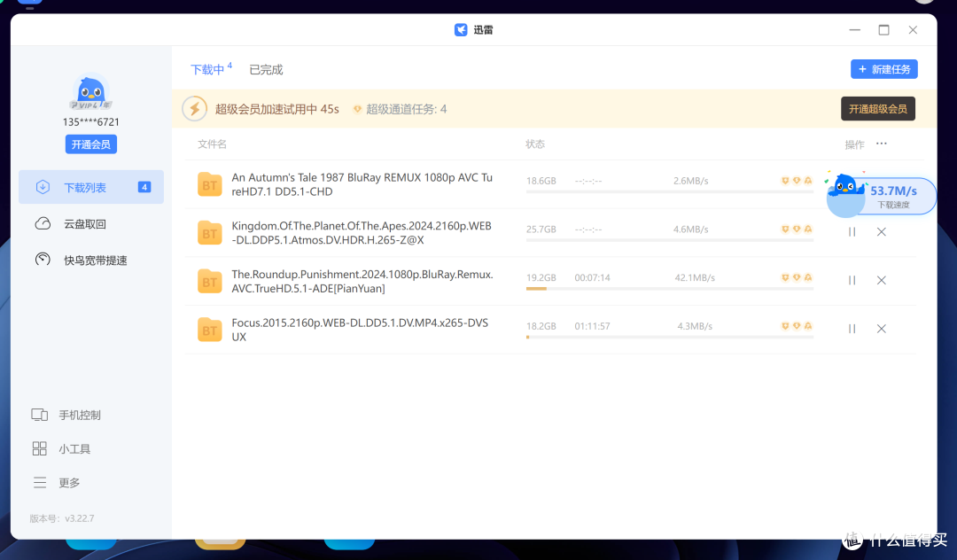Image resolution: width=957 pixels, height=560 pixels.
Task: Click the 文件名 column header
Action: 212,144
